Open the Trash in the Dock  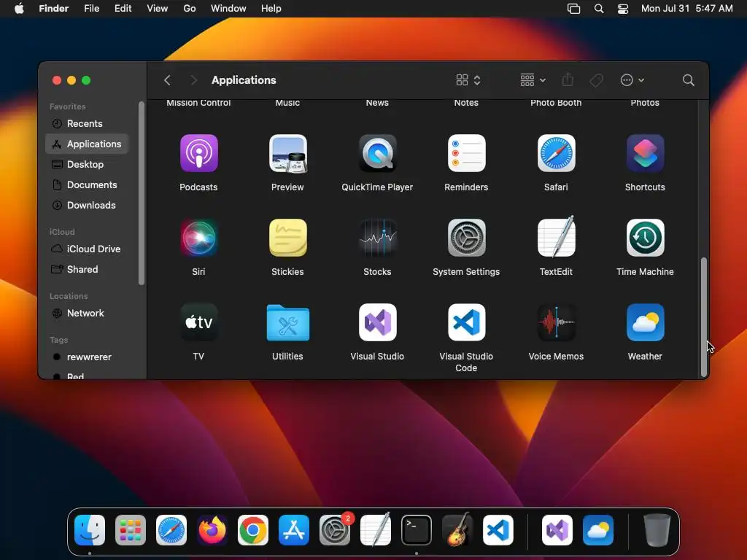click(x=657, y=530)
